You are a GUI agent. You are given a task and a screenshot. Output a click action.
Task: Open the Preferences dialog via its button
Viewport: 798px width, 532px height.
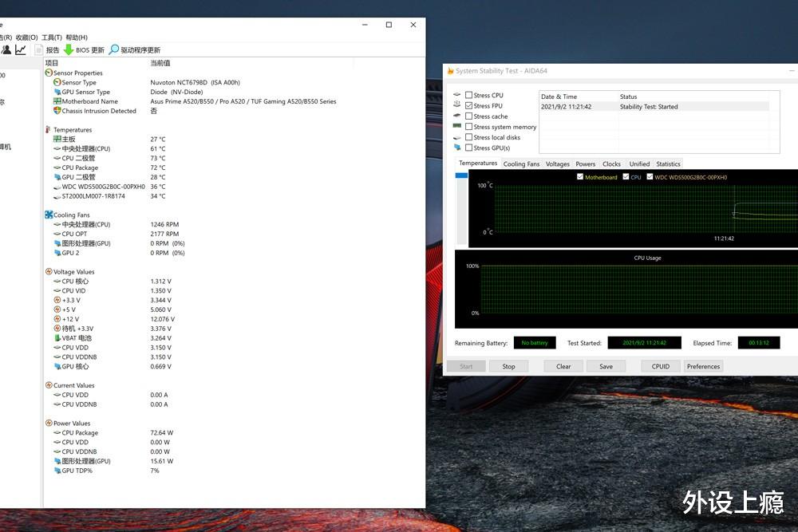[703, 366]
